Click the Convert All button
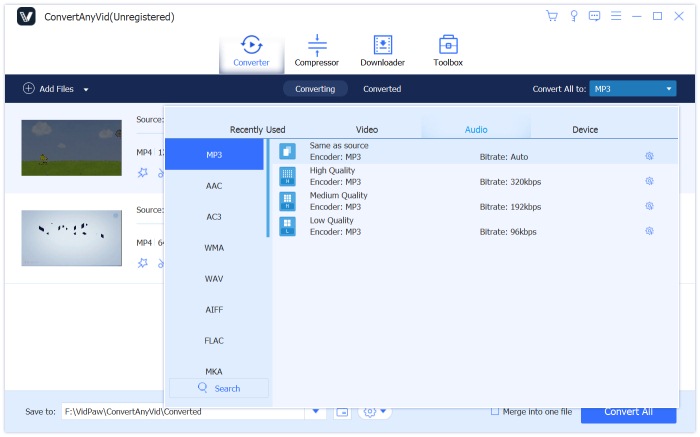700x437 pixels. click(x=628, y=412)
